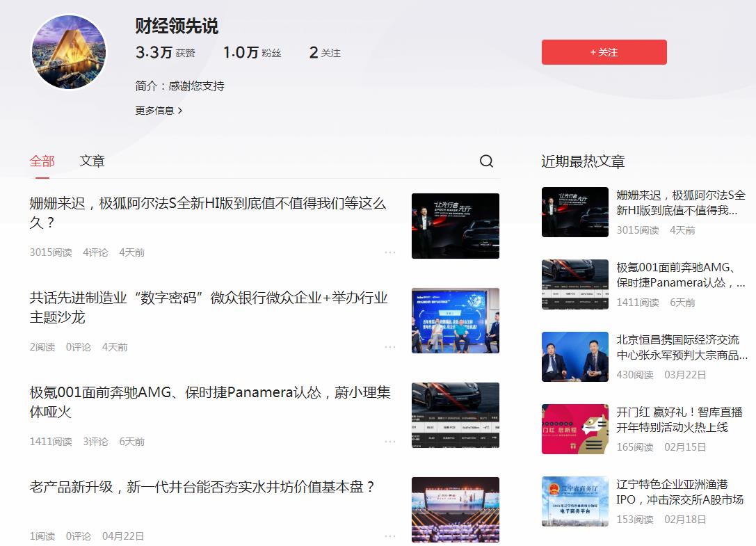
Task: Follow the account with +关注 button
Action: click(604, 52)
